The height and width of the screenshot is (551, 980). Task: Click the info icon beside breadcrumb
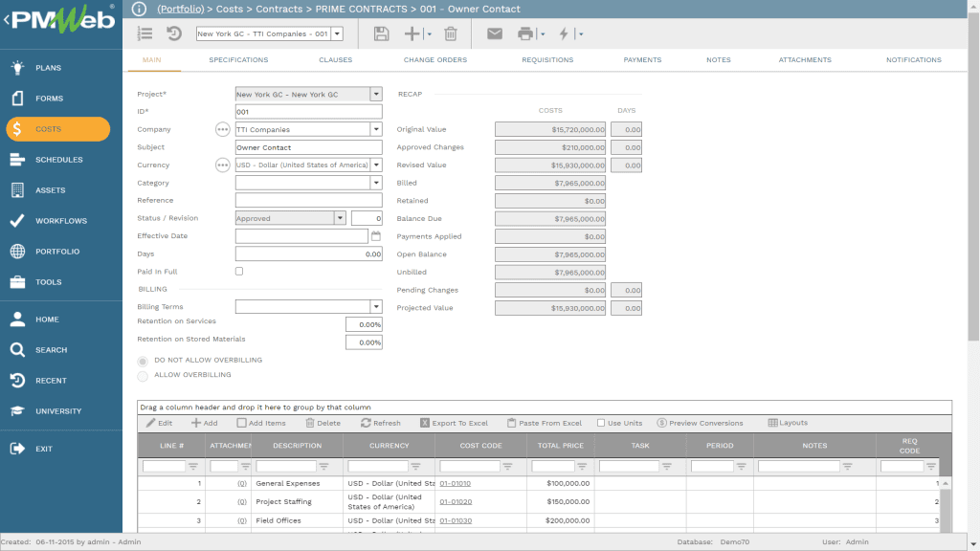pyautogui.click(x=139, y=9)
